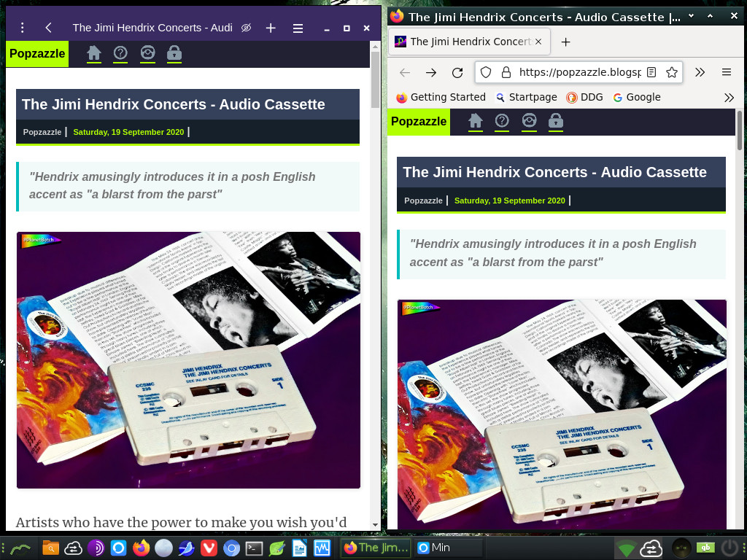
Task: Add a new tab in Min browser
Action: pyautogui.click(x=271, y=28)
